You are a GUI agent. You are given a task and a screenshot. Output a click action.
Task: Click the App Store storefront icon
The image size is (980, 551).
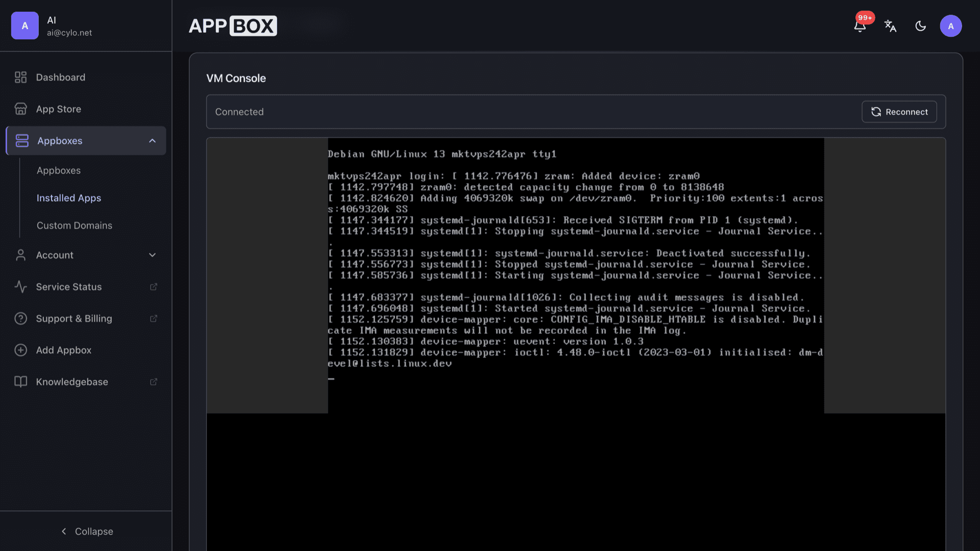[20, 109]
